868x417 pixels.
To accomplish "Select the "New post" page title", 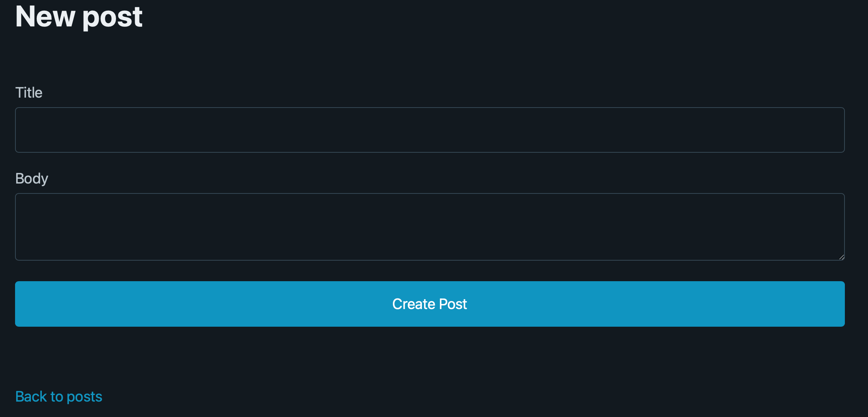I will pyautogui.click(x=79, y=17).
